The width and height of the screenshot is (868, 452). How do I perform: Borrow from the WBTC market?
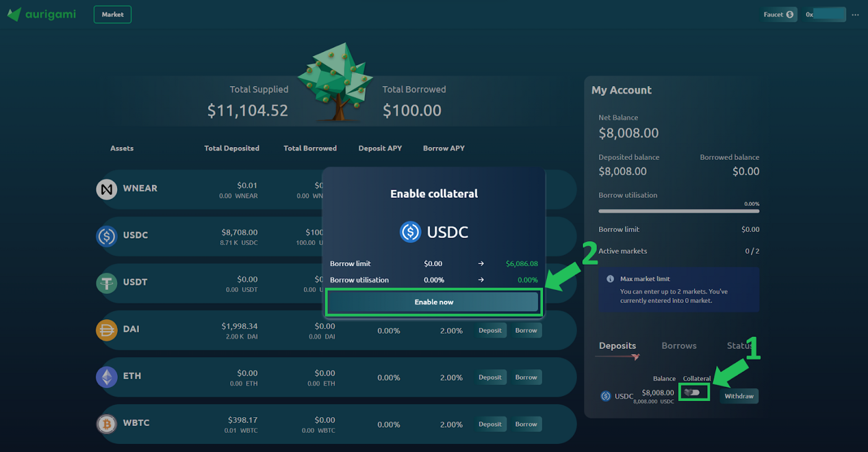click(x=526, y=424)
